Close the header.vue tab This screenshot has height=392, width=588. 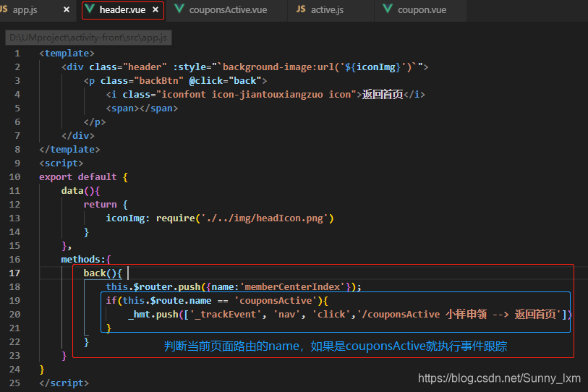click(155, 9)
